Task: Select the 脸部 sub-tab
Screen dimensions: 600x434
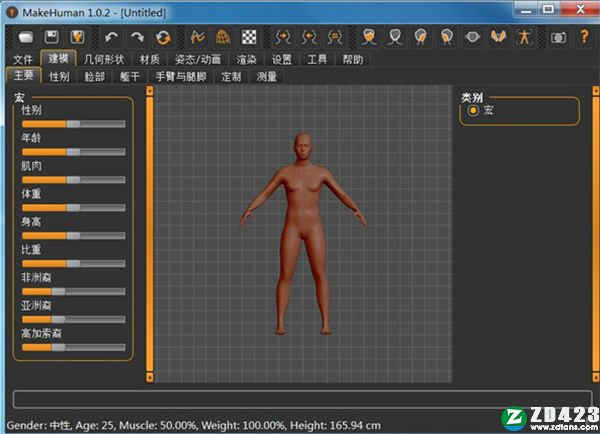Action: 95,77
